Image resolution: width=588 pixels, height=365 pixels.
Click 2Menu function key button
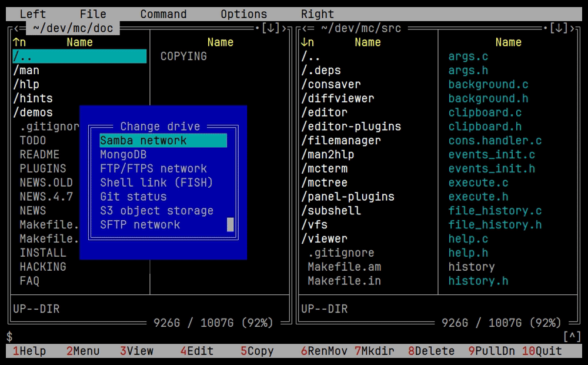click(x=83, y=351)
